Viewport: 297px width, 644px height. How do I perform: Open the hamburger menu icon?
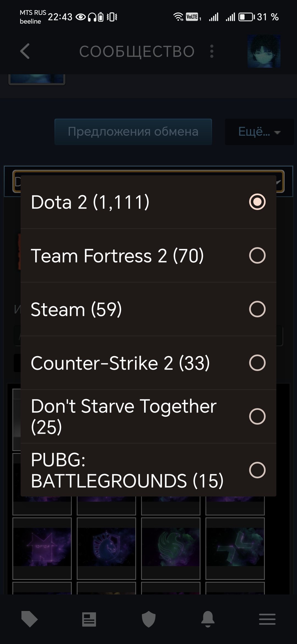[267, 620]
